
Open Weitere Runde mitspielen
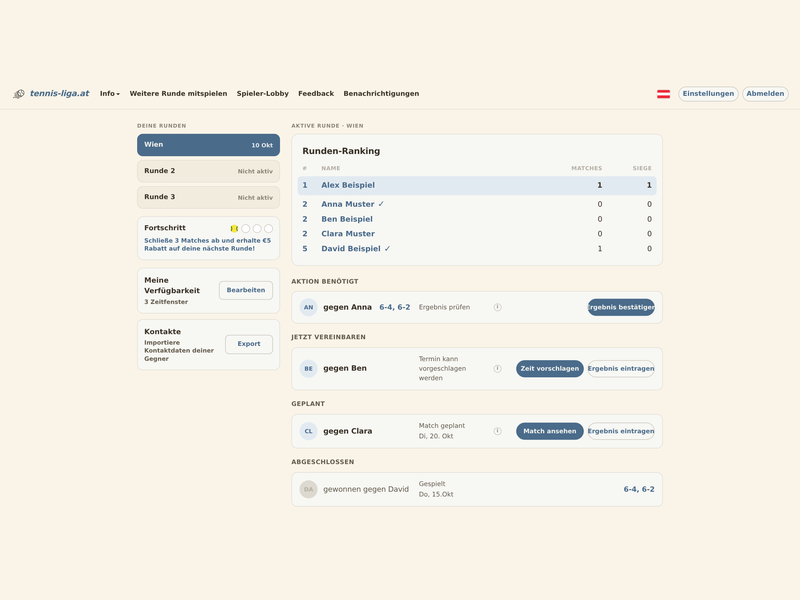pos(178,94)
